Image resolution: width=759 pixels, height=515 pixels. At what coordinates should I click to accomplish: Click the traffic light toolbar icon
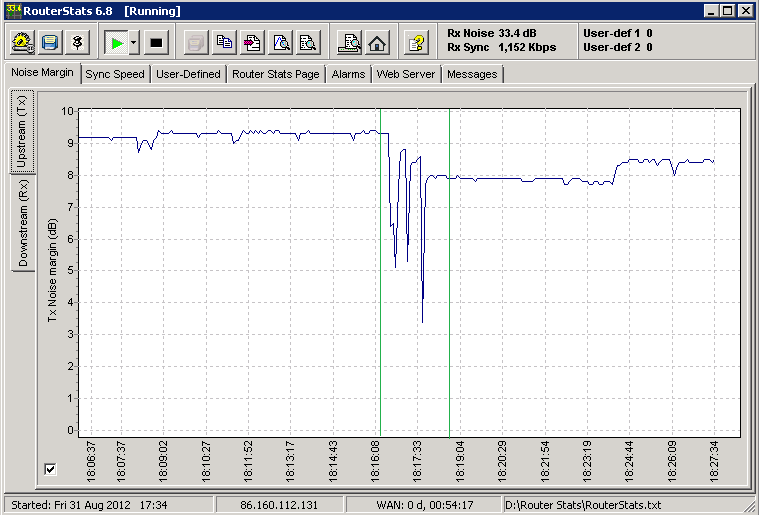pyautogui.click(x=78, y=43)
